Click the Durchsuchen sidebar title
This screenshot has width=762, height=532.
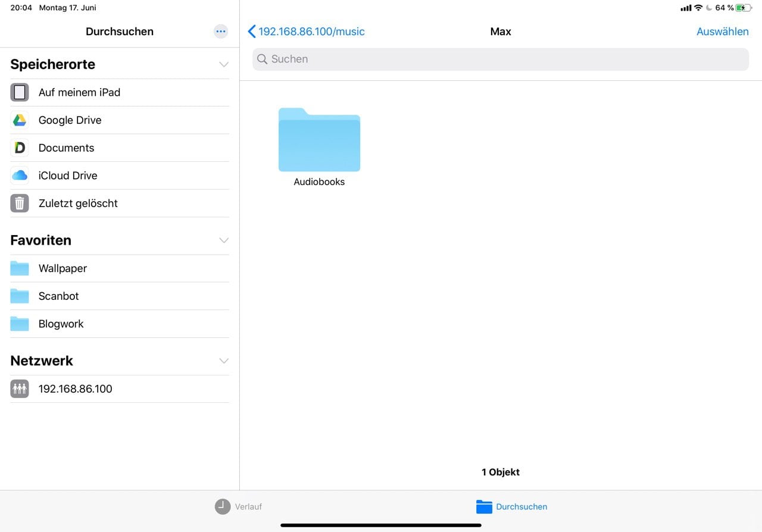click(120, 32)
